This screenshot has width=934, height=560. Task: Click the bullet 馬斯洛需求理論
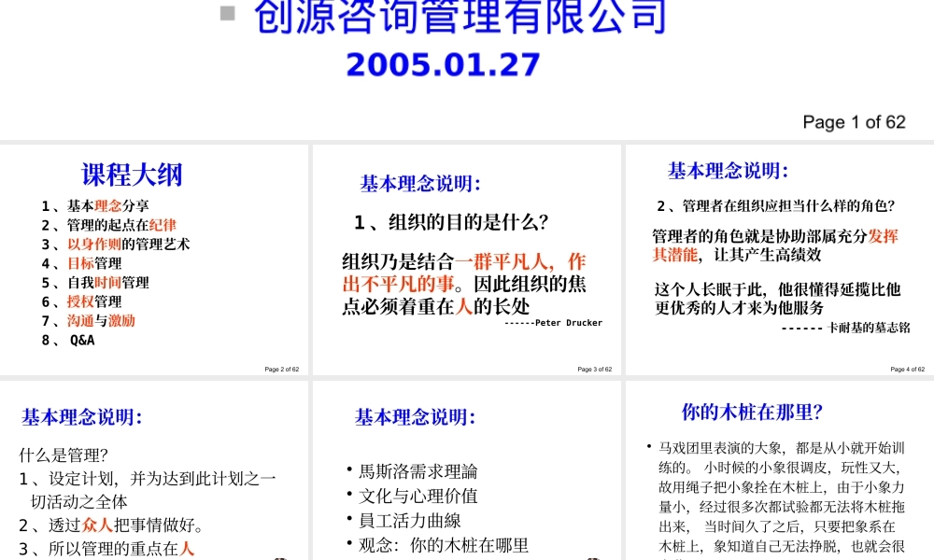[x=418, y=471]
